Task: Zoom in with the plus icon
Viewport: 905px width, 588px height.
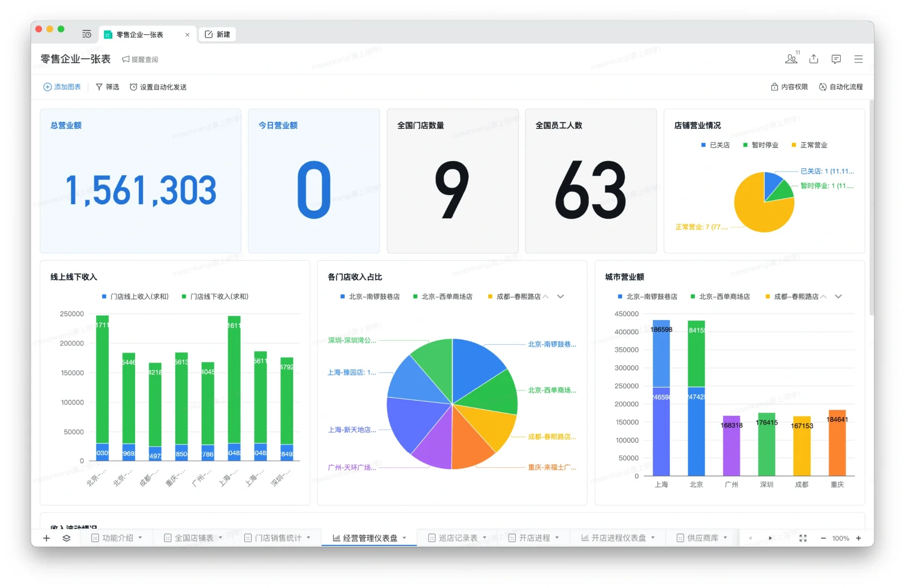Action: [x=859, y=538]
